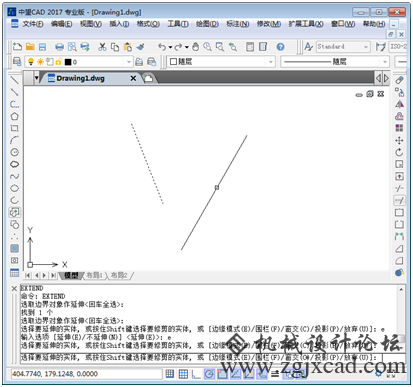The height and width of the screenshot is (387, 413).
Task: Open the Standard text style dropdown
Action: pos(343,47)
